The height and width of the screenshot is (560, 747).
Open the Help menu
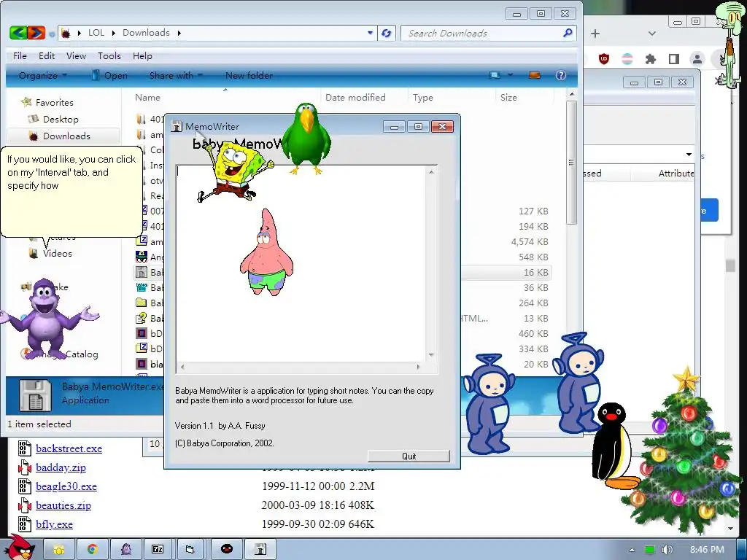142,55
